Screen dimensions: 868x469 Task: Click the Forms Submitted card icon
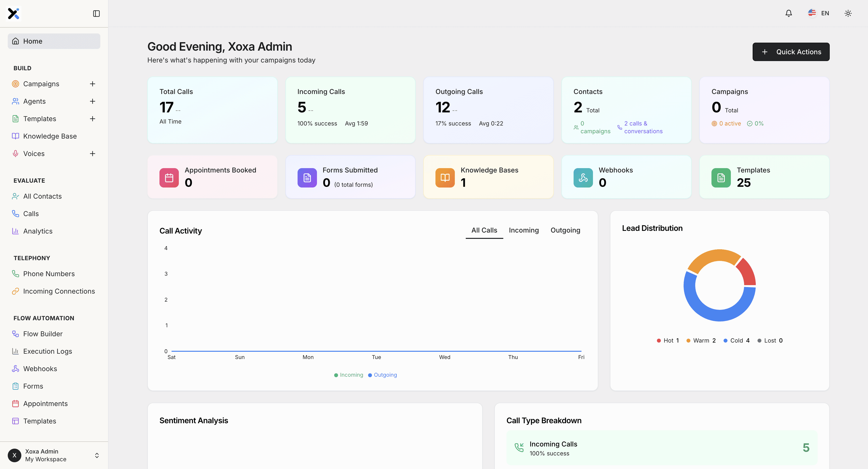[x=307, y=178]
